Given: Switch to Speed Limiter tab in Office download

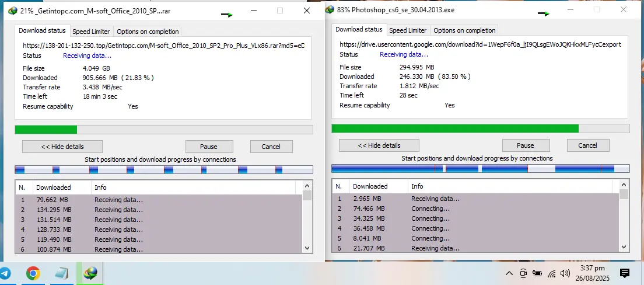Looking at the screenshot, I should [91, 32].
